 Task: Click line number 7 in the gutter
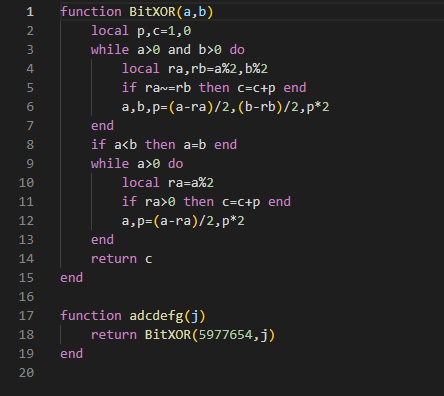(30, 126)
